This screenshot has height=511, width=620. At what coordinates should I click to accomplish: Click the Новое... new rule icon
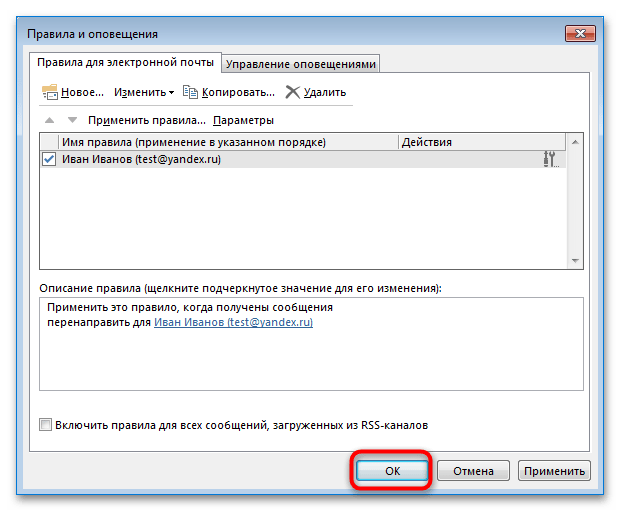tap(50, 92)
